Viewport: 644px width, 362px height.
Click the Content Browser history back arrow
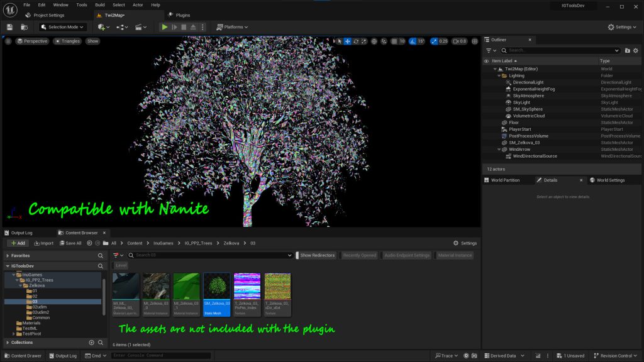pos(89,243)
